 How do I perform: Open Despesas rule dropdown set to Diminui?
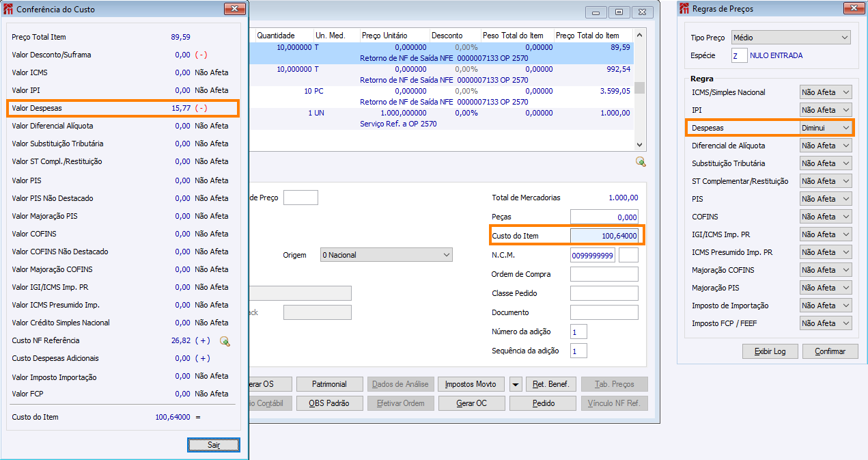(x=826, y=128)
